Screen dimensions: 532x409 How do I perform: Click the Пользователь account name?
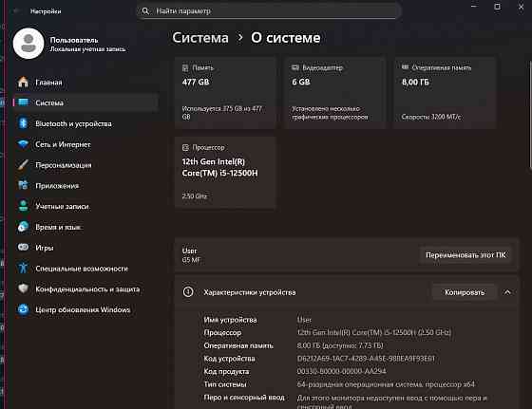74,40
